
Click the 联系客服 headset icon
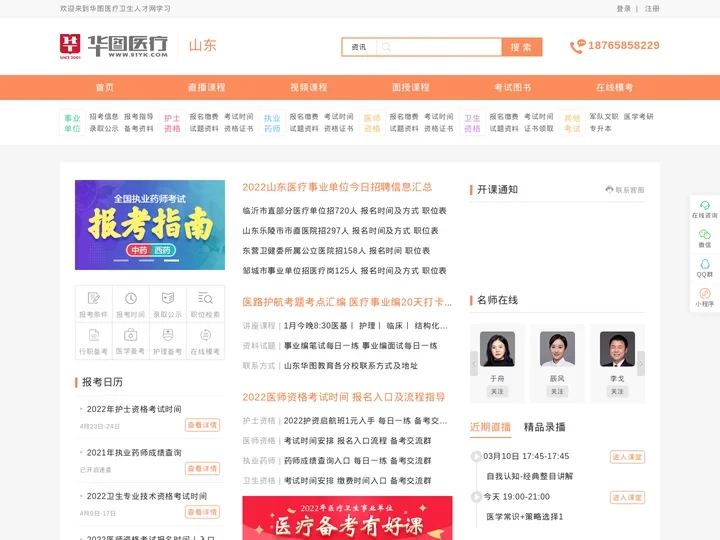point(609,190)
